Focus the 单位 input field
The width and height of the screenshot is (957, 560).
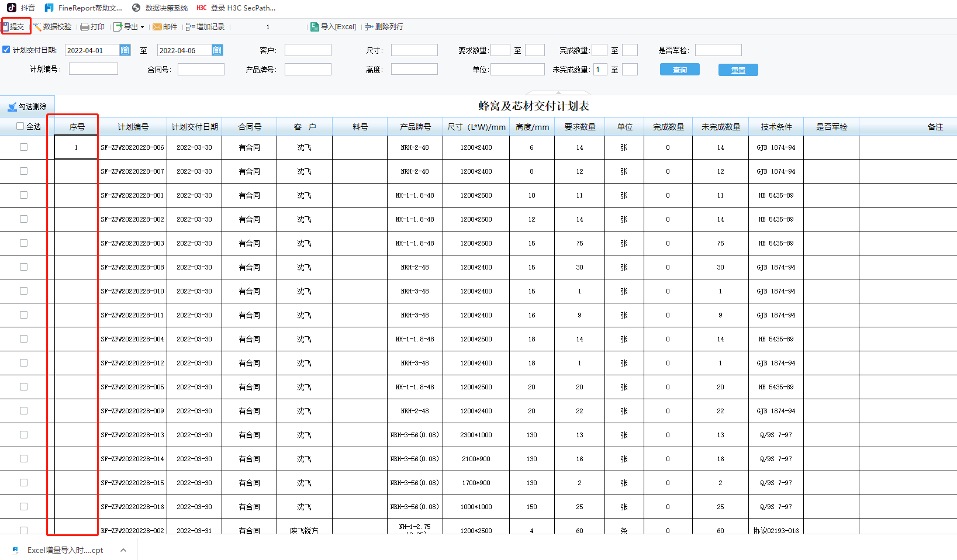[x=517, y=70]
